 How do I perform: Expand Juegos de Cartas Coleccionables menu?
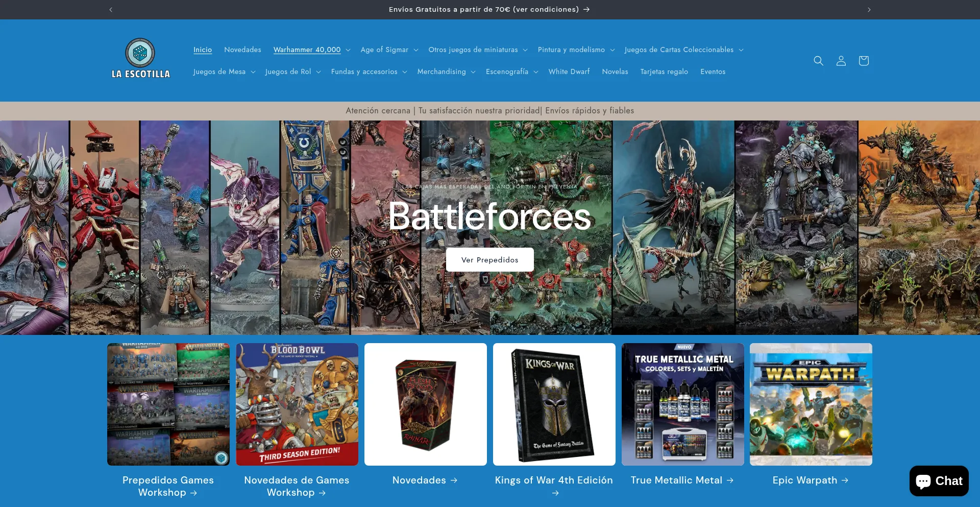coord(683,50)
